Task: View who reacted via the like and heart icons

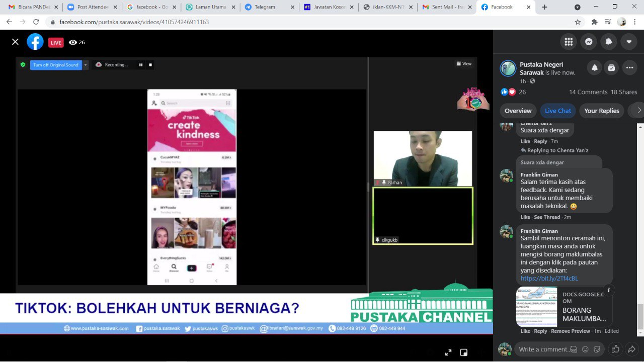Action: click(508, 92)
